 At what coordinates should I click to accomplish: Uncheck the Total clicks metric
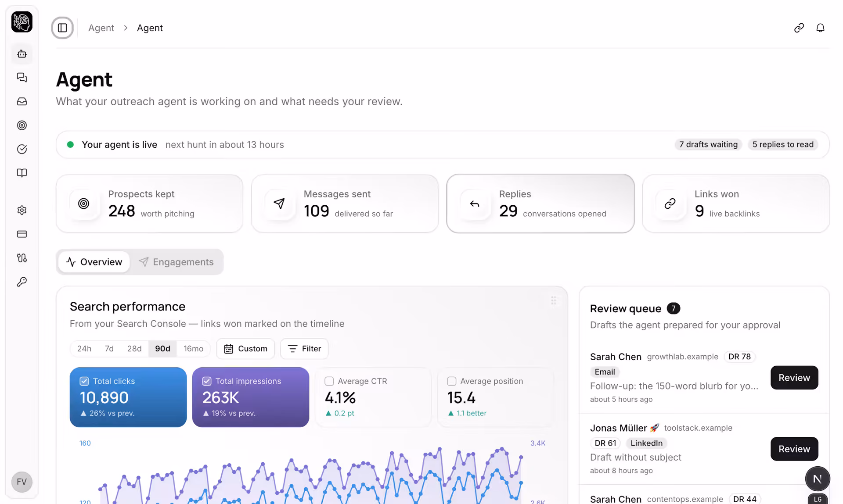84,381
